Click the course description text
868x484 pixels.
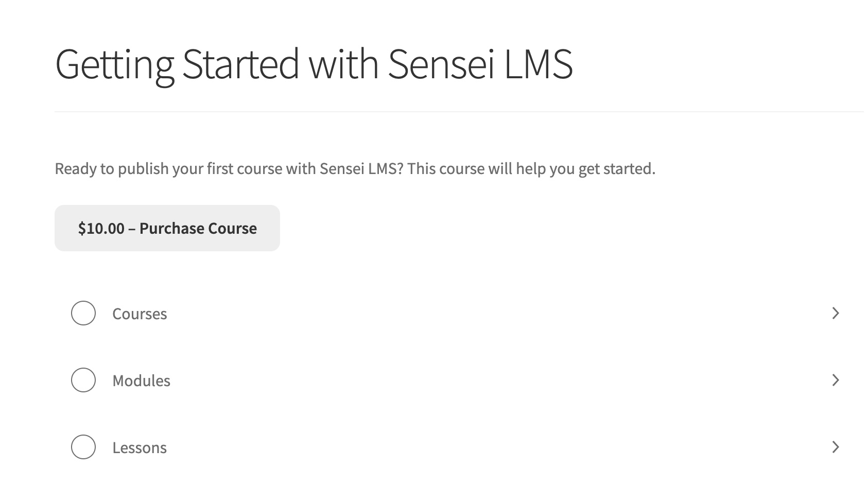pyautogui.click(x=355, y=168)
